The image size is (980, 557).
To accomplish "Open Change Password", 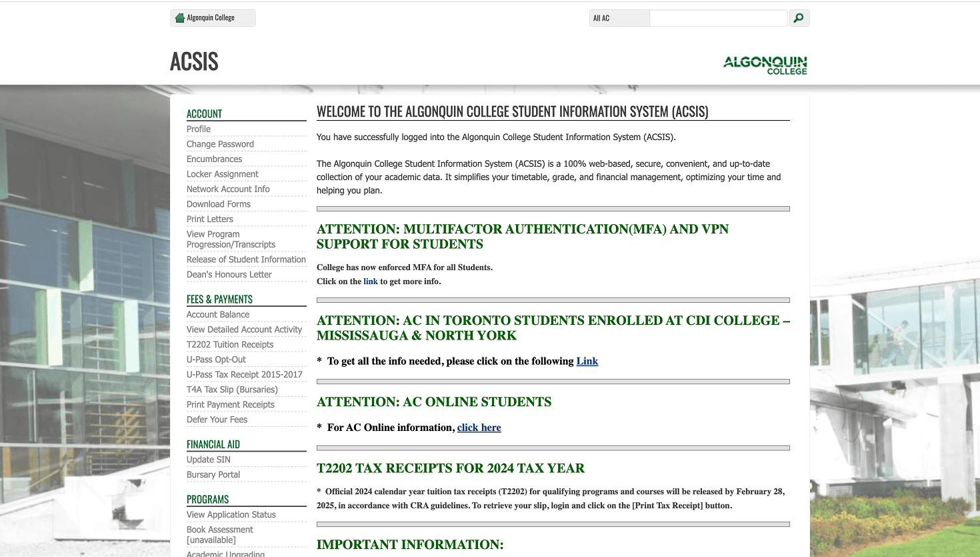I will (x=220, y=144).
